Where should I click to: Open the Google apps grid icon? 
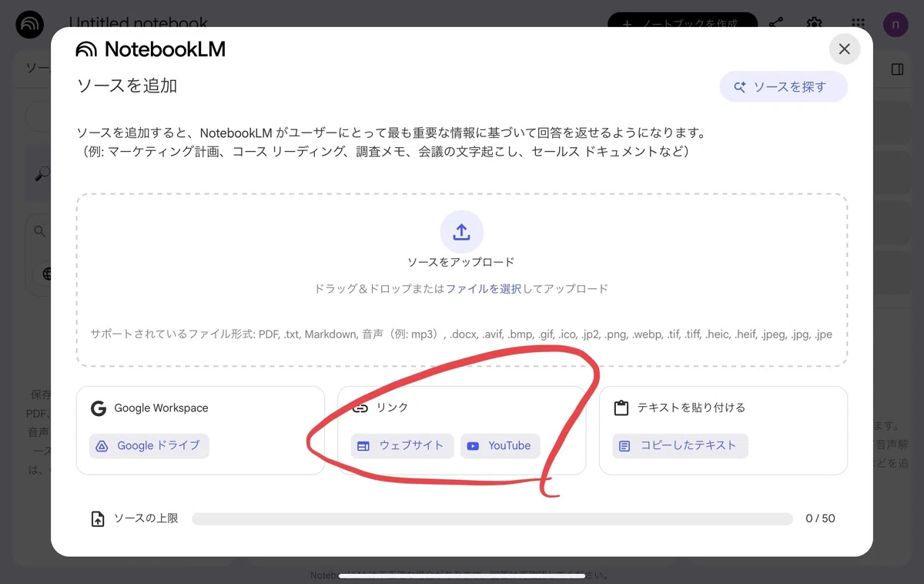(858, 23)
